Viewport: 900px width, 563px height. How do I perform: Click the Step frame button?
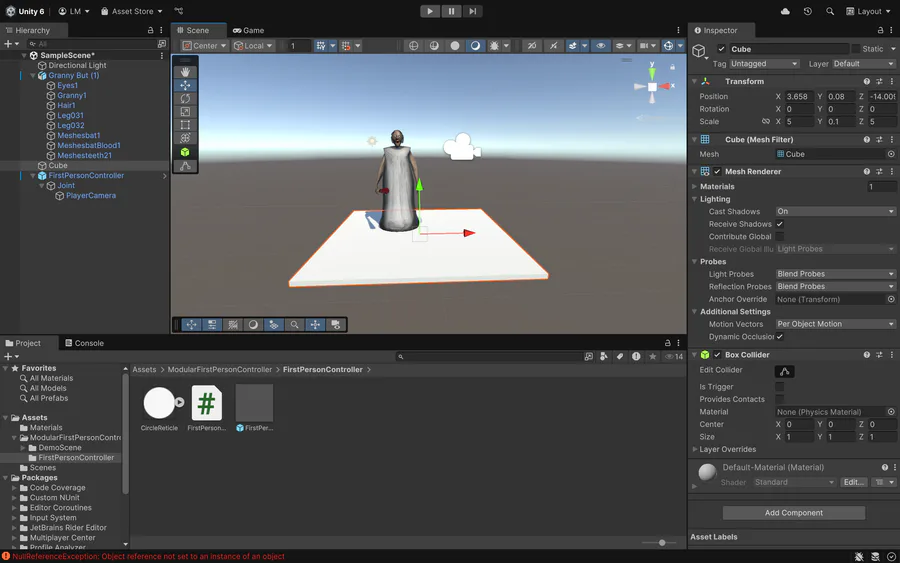point(472,11)
